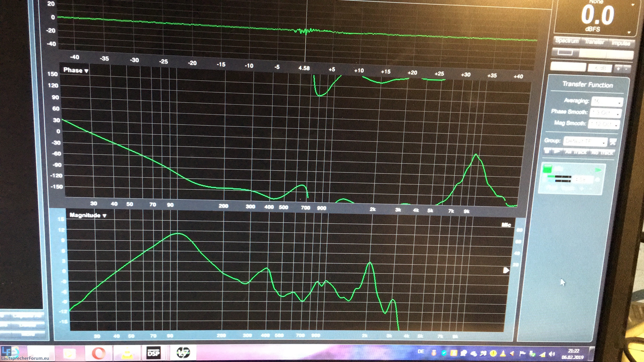Click the DSP application taskbar icon
Viewport: 644px width, 362px height.
(x=153, y=353)
